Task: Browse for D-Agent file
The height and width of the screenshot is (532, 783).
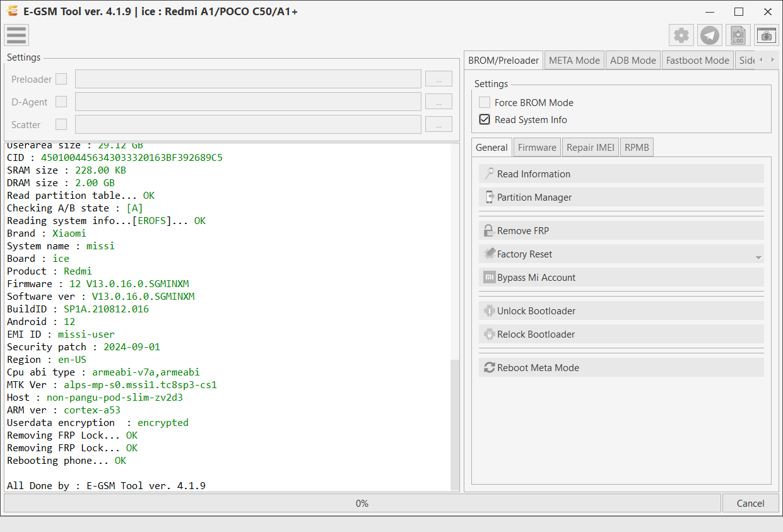Action: (439, 102)
